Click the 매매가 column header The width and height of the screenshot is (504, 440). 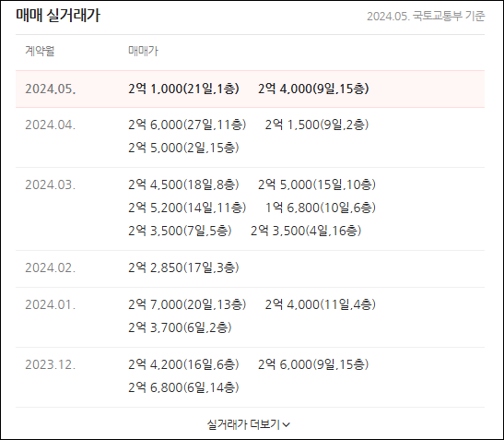tap(143, 51)
